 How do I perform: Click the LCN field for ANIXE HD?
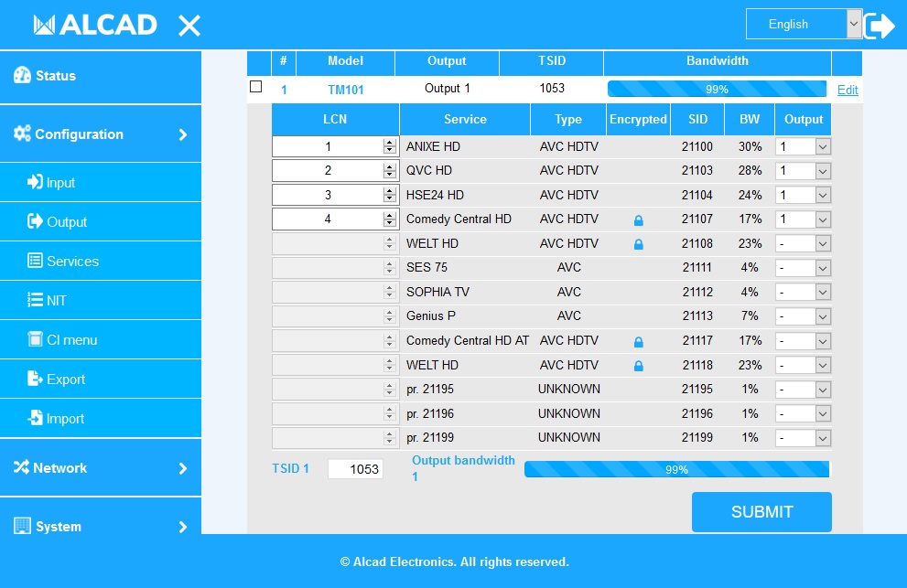click(335, 147)
